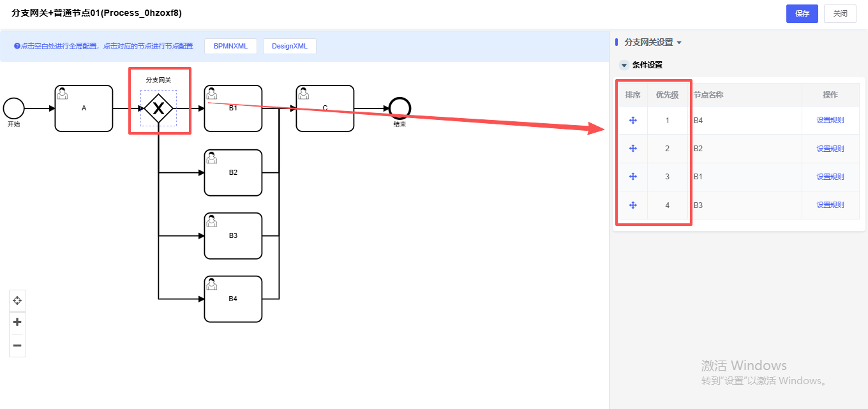Close the designer with 关闭 button

click(840, 13)
